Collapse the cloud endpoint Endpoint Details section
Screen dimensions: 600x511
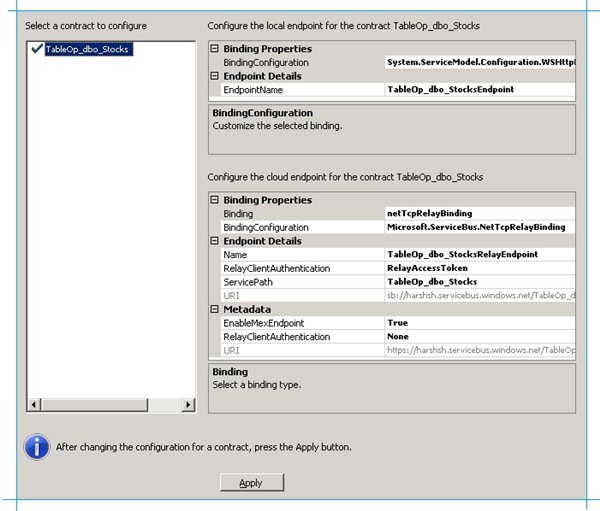pyautogui.click(x=214, y=241)
